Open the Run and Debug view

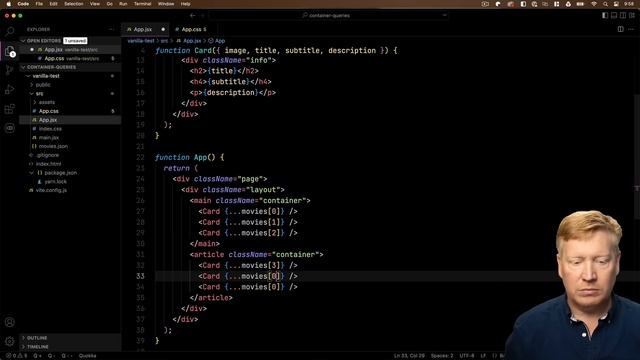click(10, 89)
